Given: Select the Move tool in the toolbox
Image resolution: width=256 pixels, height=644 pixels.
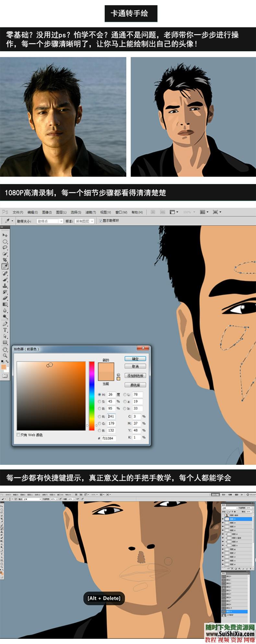Looking at the screenshot, I should (5, 235).
